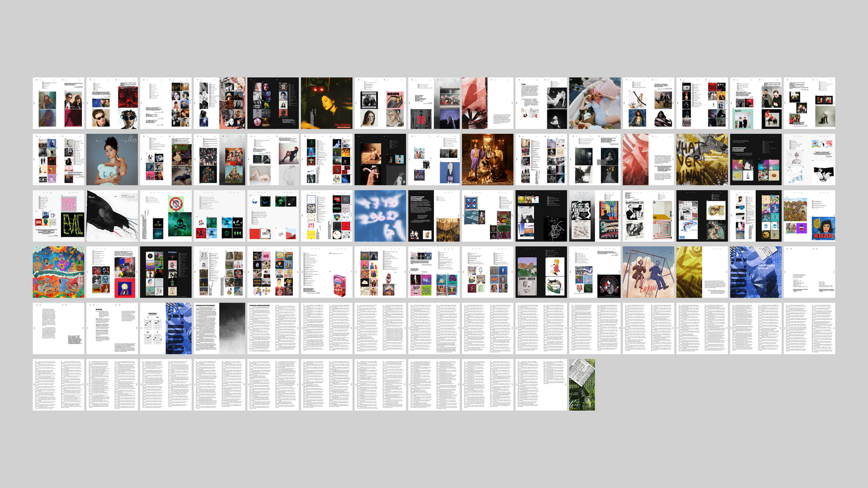Viewport: 868px width, 488px height.
Task: Open the spread with red prohibition sign and skull
Action: click(x=166, y=216)
